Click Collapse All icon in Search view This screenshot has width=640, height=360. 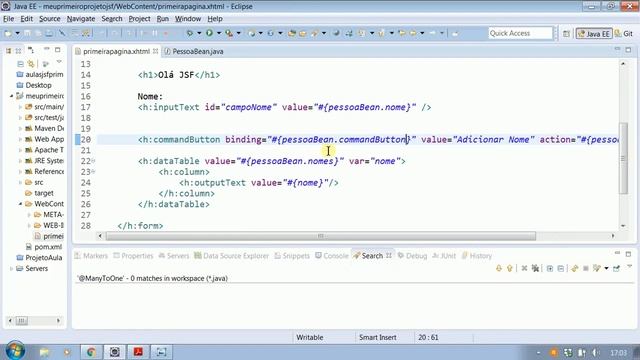(560, 268)
